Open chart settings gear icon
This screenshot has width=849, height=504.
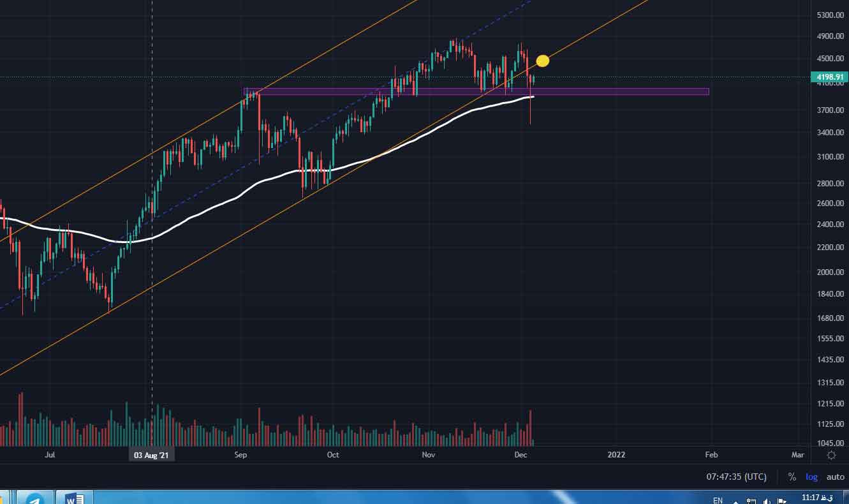tap(831, 455)
